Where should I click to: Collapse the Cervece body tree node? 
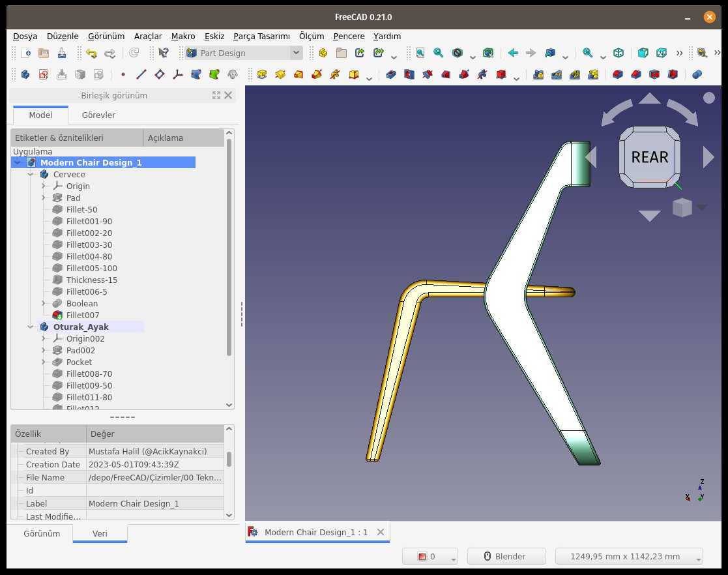tap(31, 175)
